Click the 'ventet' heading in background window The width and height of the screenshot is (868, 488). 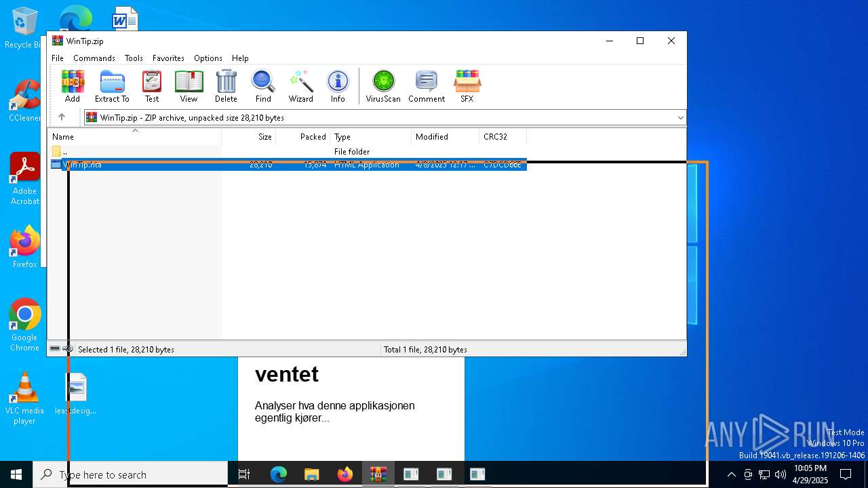[x=287, y=374]
